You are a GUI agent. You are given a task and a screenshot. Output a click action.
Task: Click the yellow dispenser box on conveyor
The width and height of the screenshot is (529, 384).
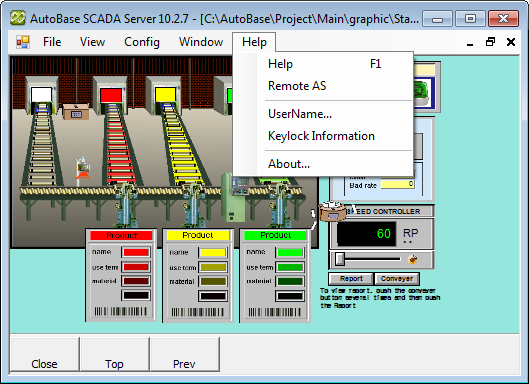(165, 94)
